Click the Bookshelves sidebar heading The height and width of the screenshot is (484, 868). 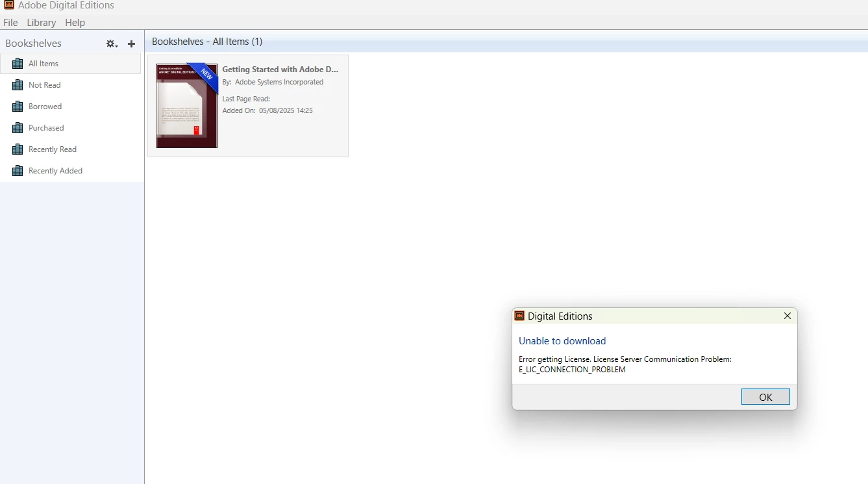(x=34, y=44)
